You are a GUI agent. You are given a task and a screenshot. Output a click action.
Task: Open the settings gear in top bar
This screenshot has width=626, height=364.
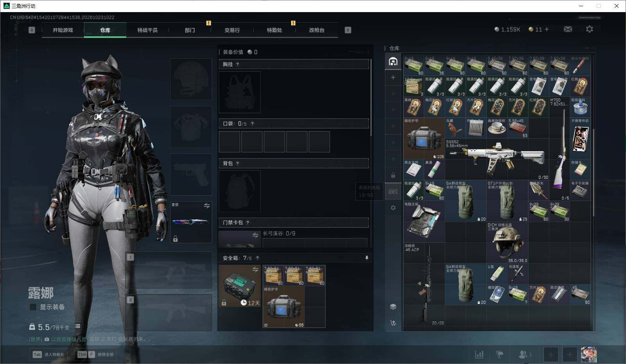click(589, 29)
